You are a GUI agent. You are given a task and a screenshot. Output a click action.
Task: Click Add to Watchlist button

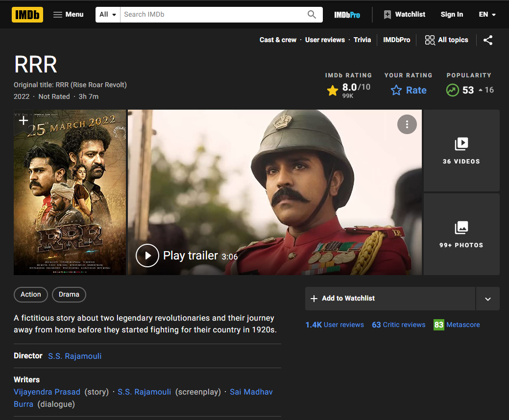coord(390,299)
